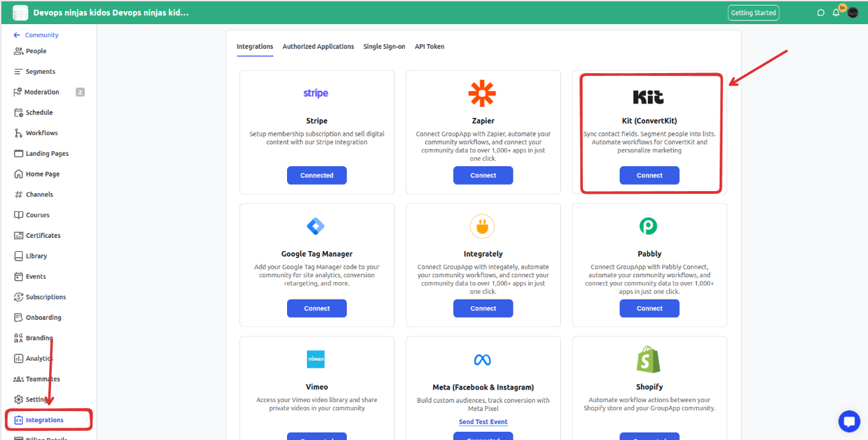Open Onboarding icon in sidebar

(19, 318)
